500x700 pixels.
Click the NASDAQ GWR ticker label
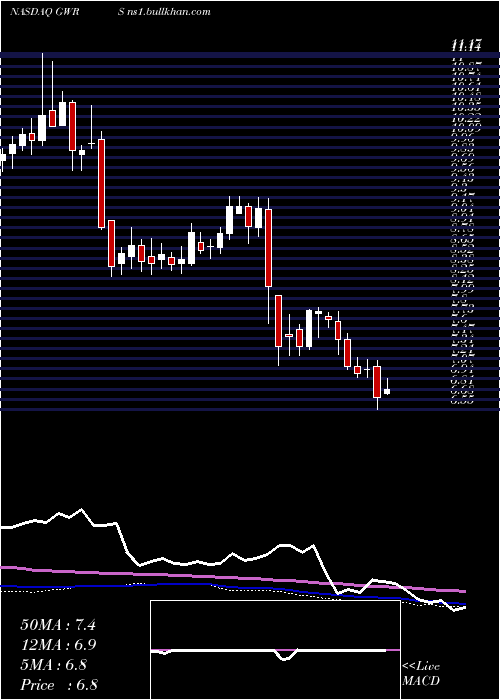pyautogui.click(x=44, y=12)
